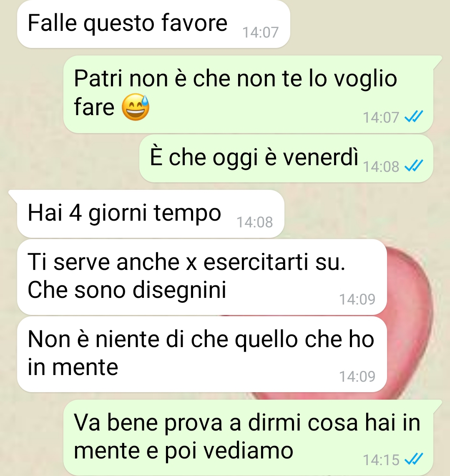Select the 'È che oggi è venerdì' bubble
The height and width of the screenshot is (476, 450).
tap(286, 159)
